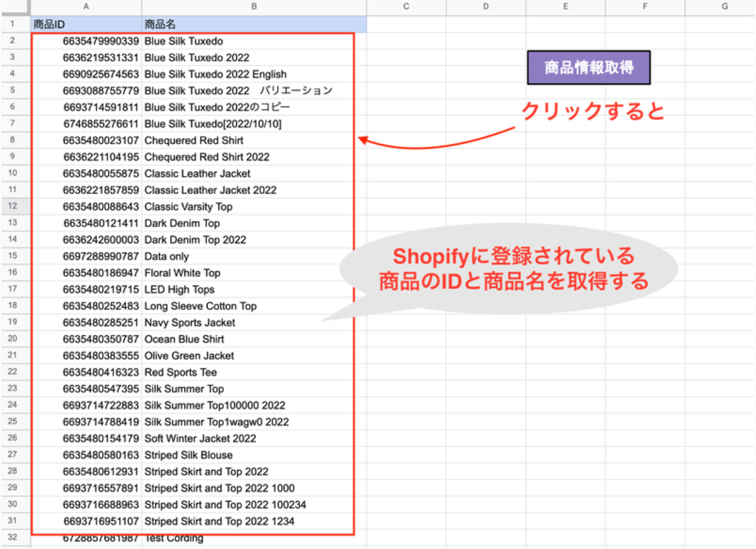Click cell with ID 6697288990787
Image resolution: width=756 pixels, height=549 pixels.
[86, 256]
